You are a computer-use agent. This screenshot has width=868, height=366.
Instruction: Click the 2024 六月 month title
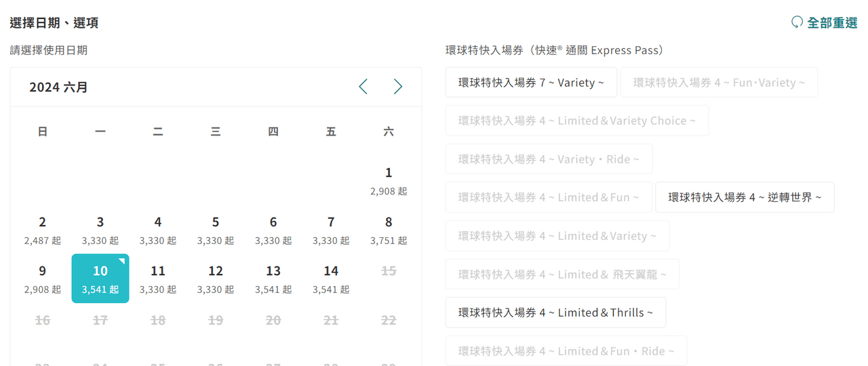58,87
